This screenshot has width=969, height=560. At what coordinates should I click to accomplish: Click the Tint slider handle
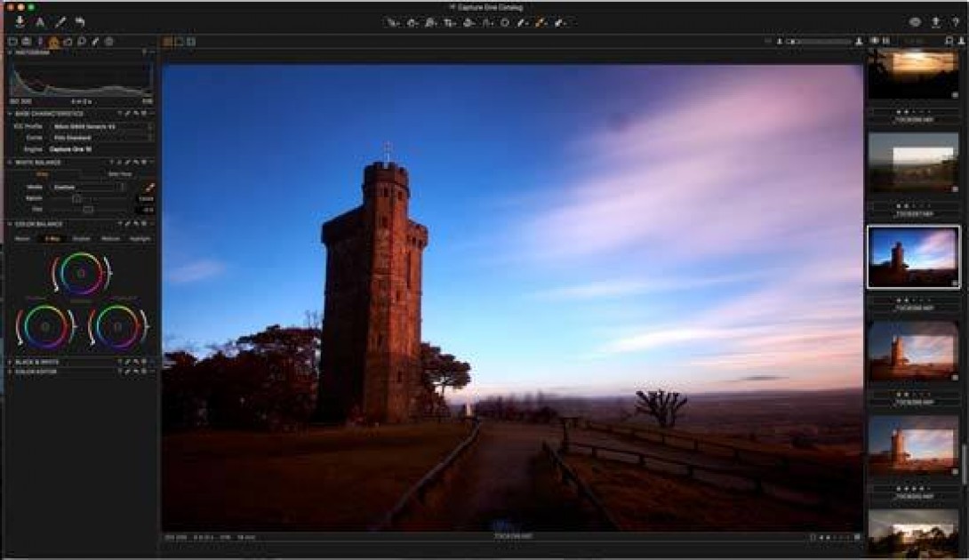[x=88, y=210]
